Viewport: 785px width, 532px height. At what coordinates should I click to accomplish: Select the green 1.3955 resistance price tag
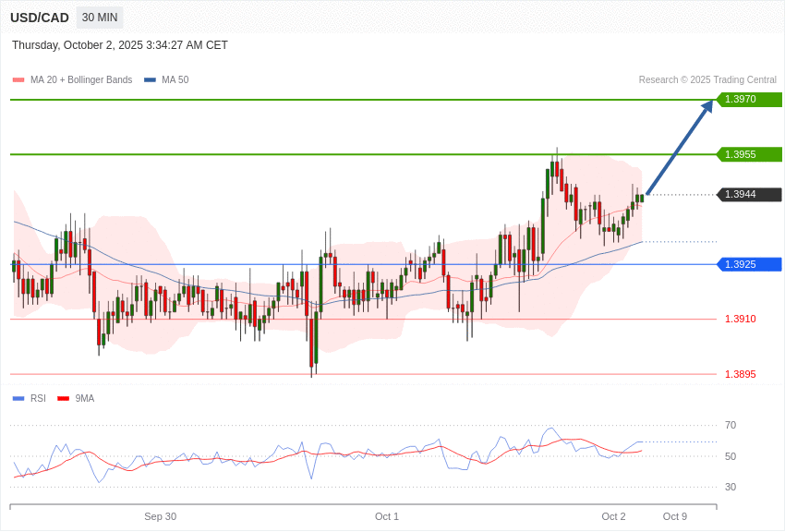(749, 154)
